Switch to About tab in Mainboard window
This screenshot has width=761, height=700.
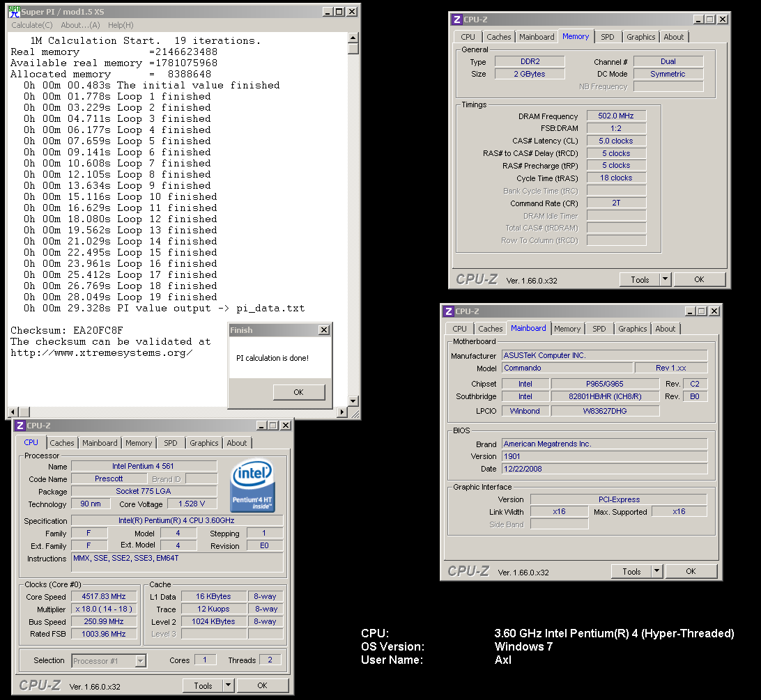click(x=666, y=329)
